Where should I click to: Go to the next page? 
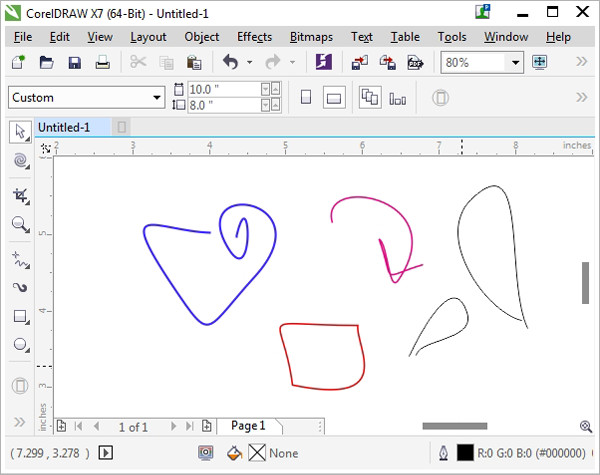[x=173, y=426]
